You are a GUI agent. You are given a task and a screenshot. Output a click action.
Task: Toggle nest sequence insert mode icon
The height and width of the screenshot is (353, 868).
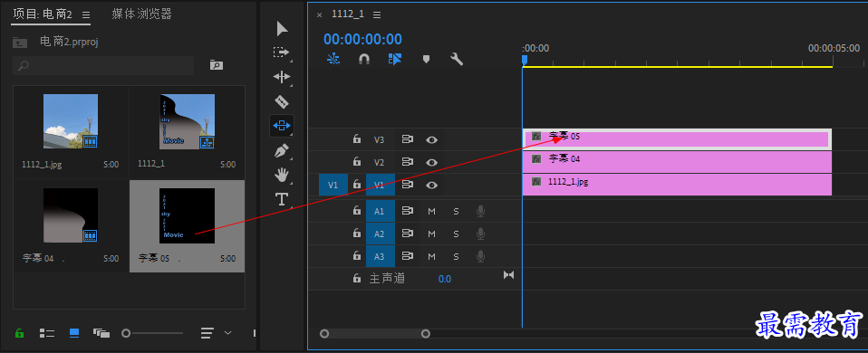click(x=333, y=59)
